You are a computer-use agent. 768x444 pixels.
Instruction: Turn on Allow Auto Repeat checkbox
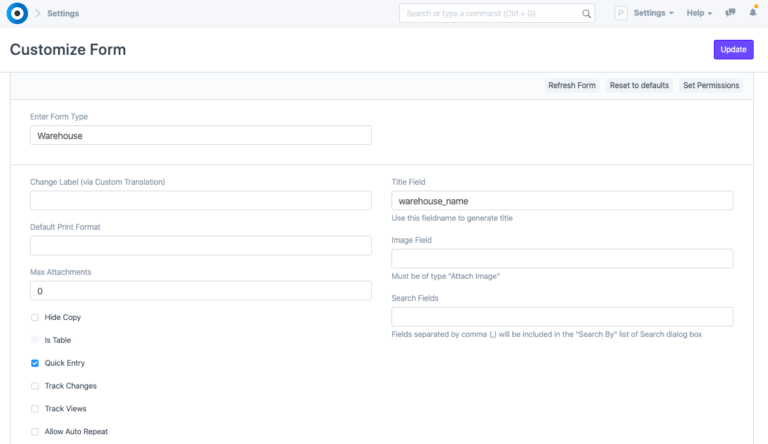tap(35, 432)
